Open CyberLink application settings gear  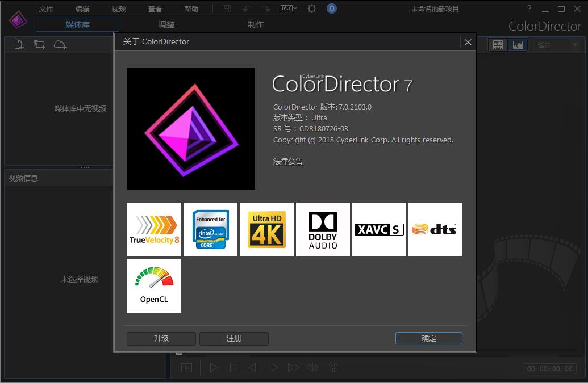pos(311,9)
